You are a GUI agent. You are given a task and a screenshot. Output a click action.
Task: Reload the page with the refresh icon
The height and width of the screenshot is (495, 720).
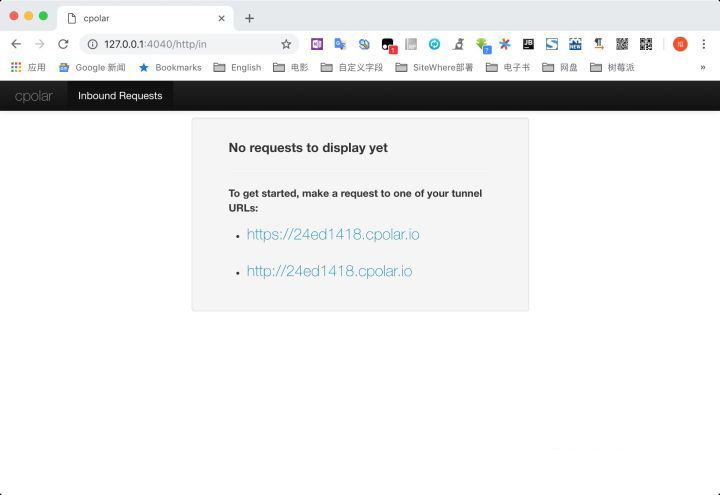[63, 44]
